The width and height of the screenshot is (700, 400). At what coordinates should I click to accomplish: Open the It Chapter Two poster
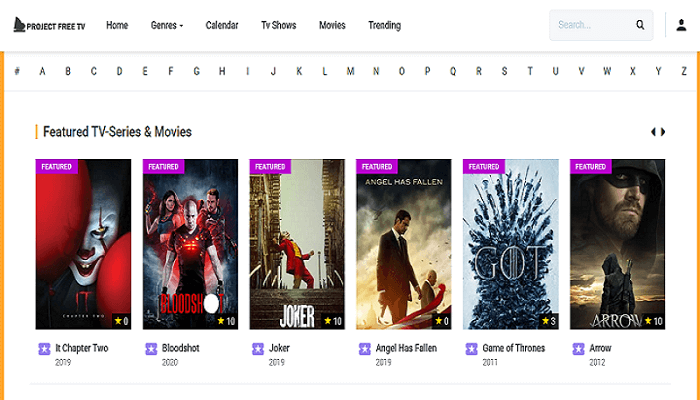coord(83,244)
